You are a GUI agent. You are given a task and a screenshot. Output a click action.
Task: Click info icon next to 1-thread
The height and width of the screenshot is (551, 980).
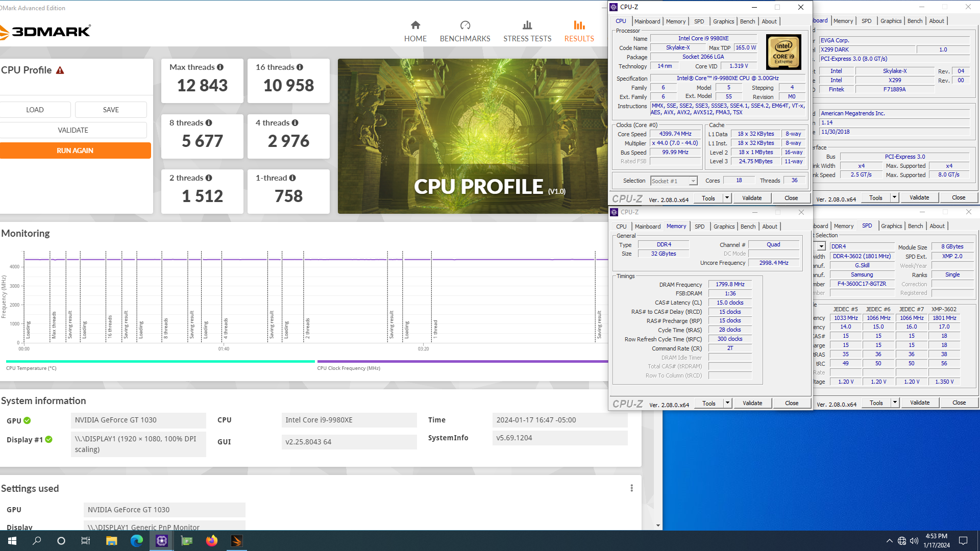(x=292, y=178)
